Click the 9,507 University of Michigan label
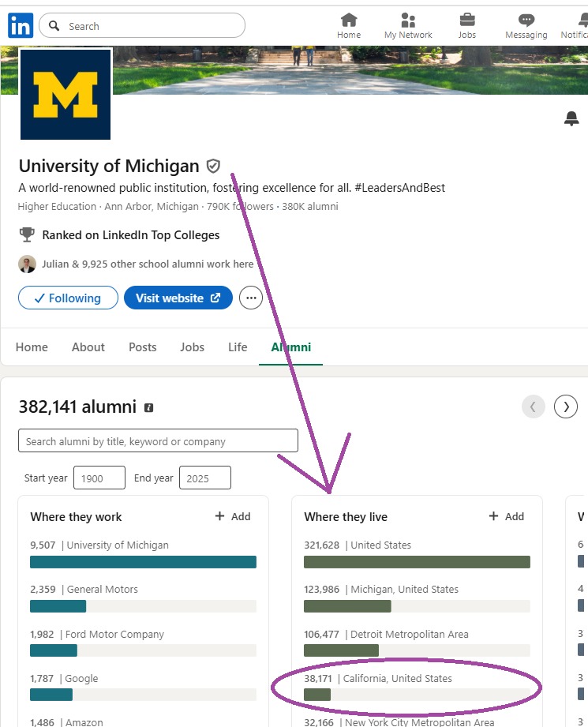This screenshot has height=727, width=588. pyautogui.click(x=99, y=545)
